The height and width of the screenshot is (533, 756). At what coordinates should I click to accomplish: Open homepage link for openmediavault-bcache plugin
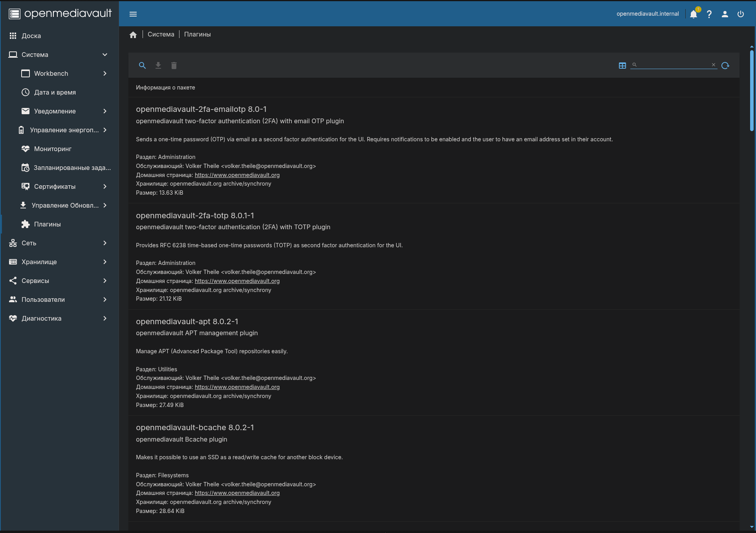pyautogui.click(x=237, y=493)
